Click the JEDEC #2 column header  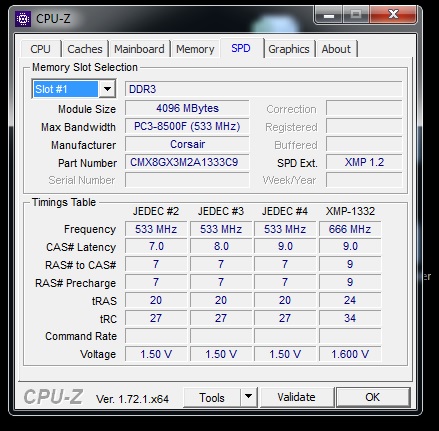click(x=156, y=211)
